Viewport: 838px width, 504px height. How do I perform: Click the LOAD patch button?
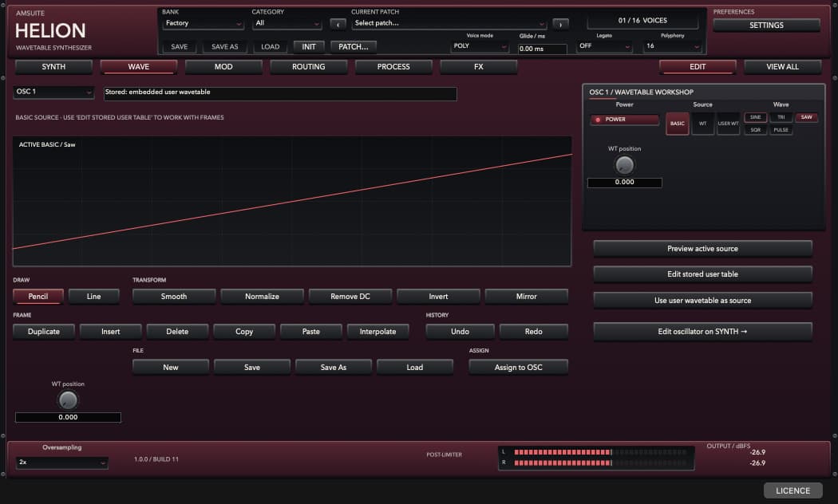270,47
